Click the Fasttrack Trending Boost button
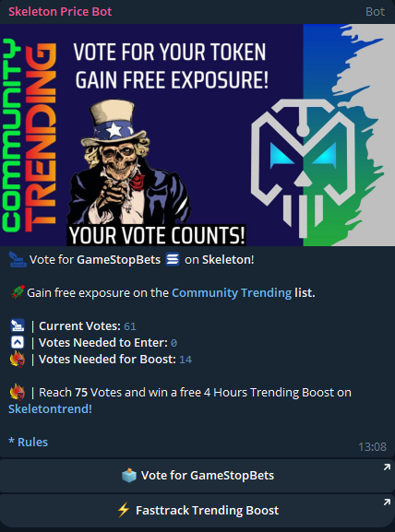This screenshot has height=532, width=395. (197, 510)
